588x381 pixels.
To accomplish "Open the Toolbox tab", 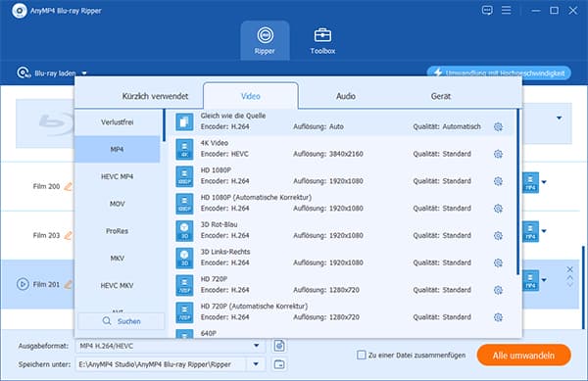I will coord(322,40).
